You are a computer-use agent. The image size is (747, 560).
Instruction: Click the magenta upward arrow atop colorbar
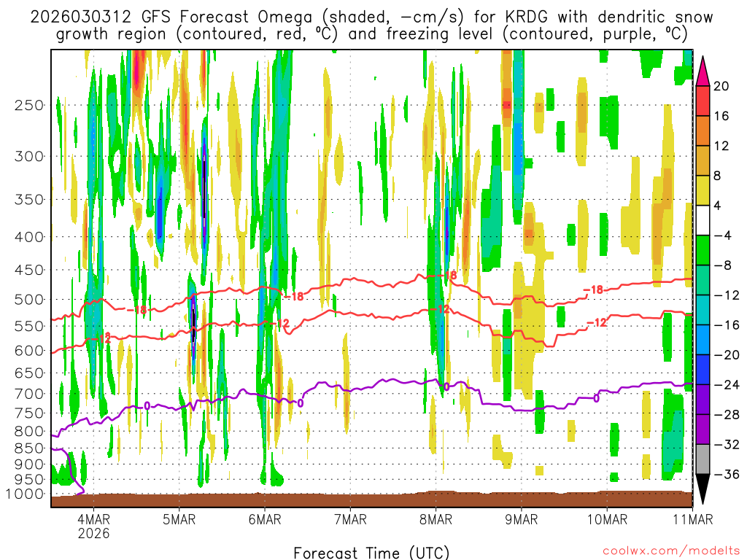[x=703, y=71]
